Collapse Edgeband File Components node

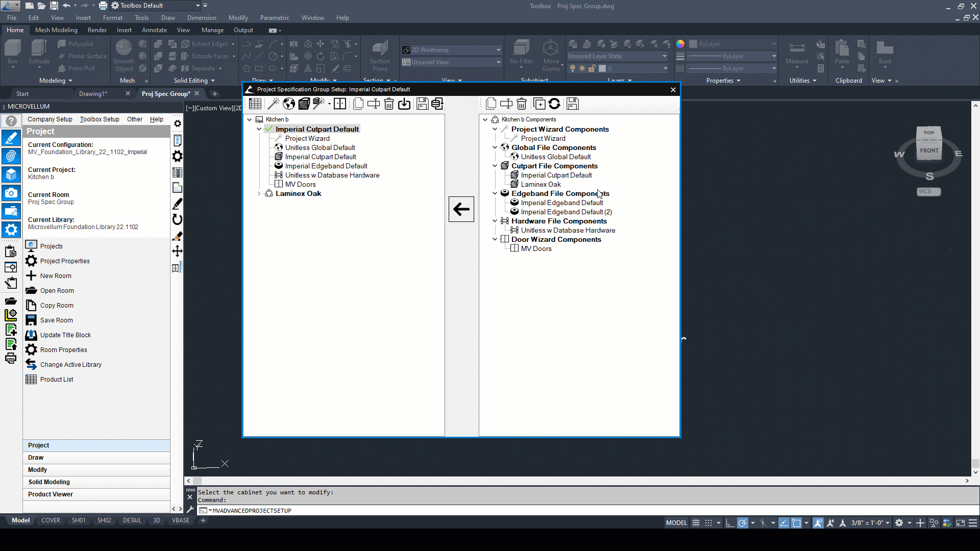[495, 194]
